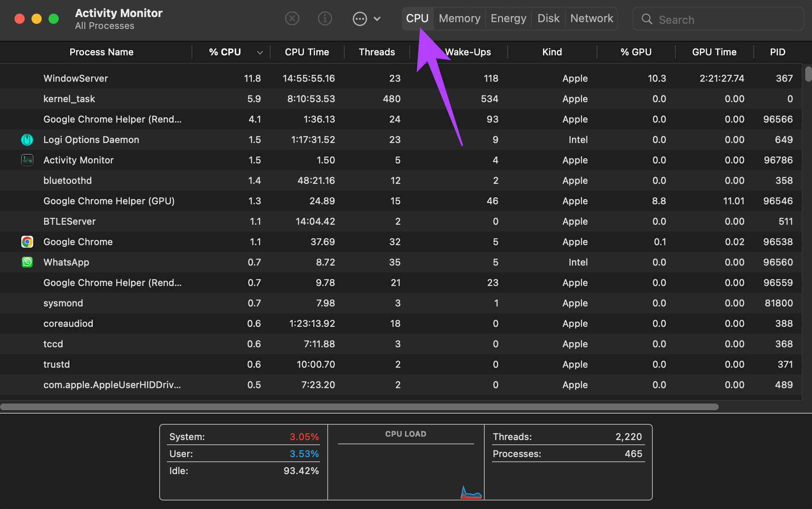This screenshot has width=812, height=509.
Task: Select the kernel_task process
Action: 69,99
